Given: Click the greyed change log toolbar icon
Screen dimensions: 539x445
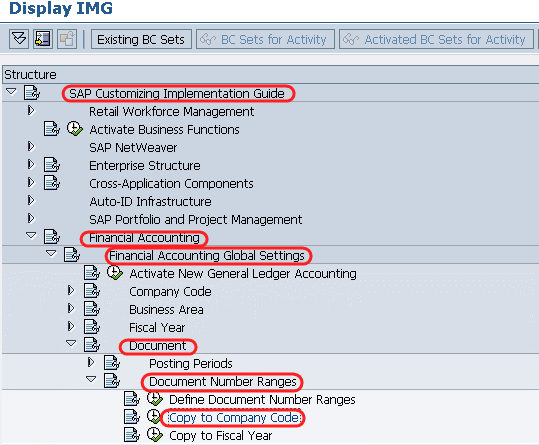Looking at the screenshot, I should click(x=67, y=39).
